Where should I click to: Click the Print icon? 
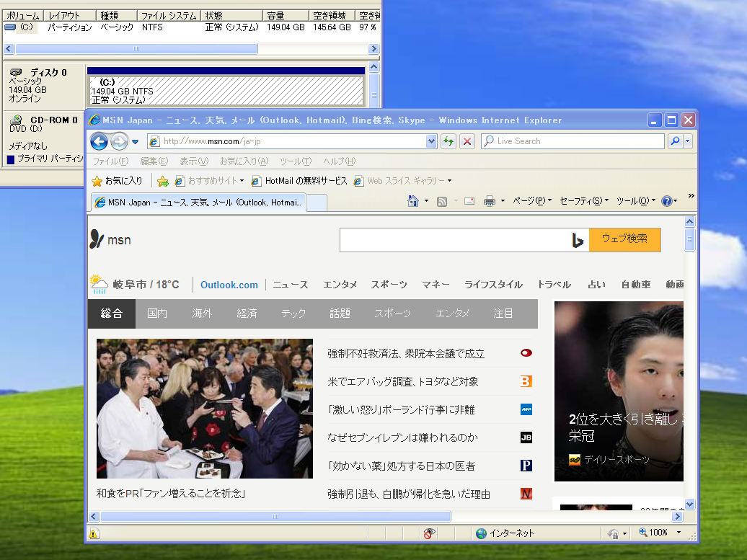click(x=489, y=200)
